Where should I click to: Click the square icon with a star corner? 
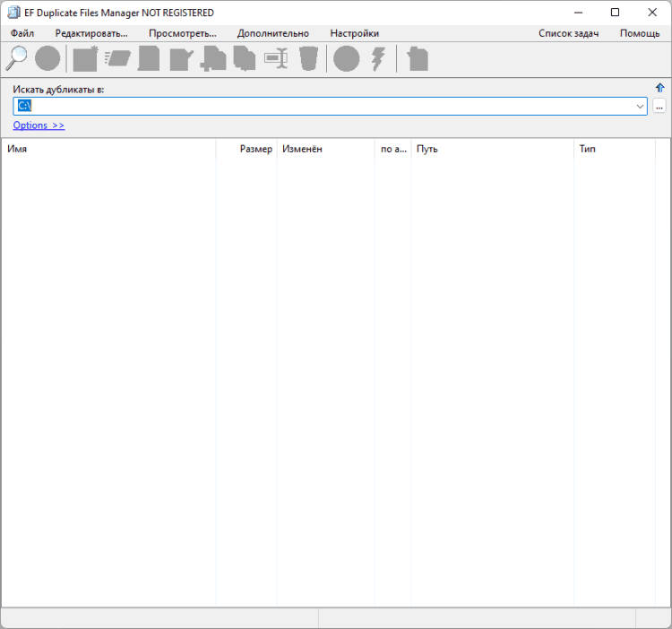click(85, 59)
